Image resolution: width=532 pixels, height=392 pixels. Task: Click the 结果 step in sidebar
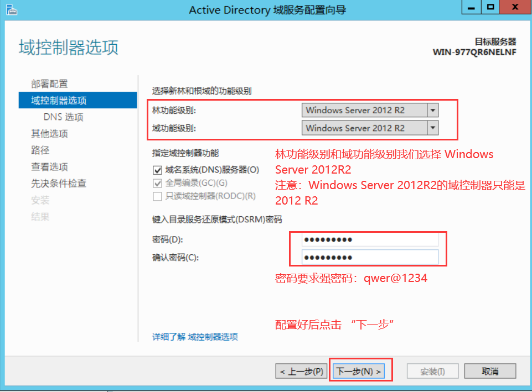tap(40, 217)
